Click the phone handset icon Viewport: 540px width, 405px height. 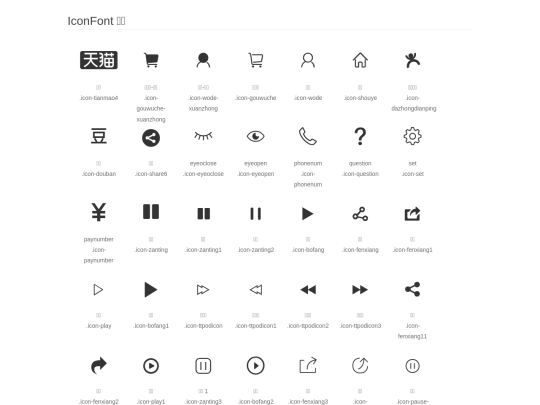(308, 136)
